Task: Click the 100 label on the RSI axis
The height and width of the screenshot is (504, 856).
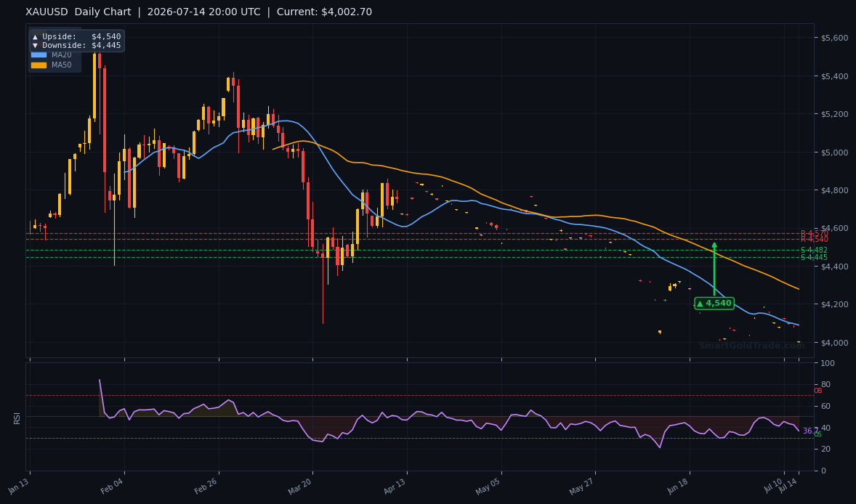Action: (828, 363)
